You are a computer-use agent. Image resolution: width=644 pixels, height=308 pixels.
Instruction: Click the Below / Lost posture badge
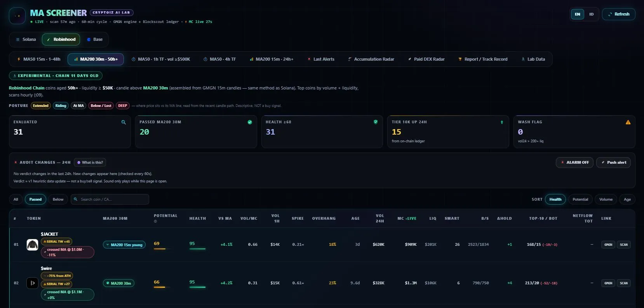(x=101, y=106)
